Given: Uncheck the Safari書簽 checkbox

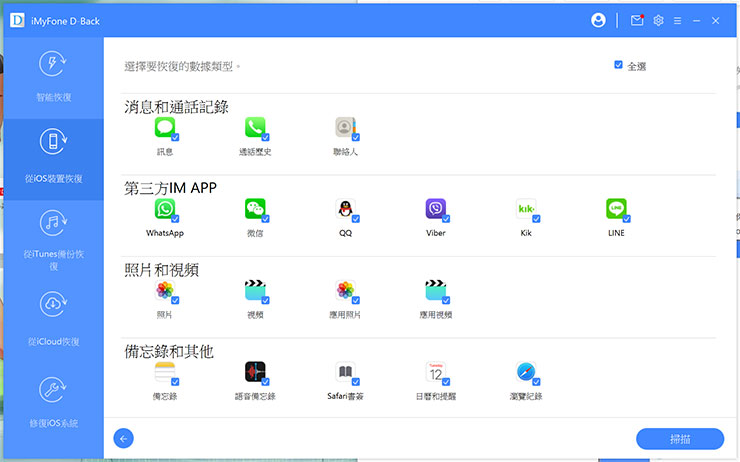Looking at the screenshot, I should point(356,382).
